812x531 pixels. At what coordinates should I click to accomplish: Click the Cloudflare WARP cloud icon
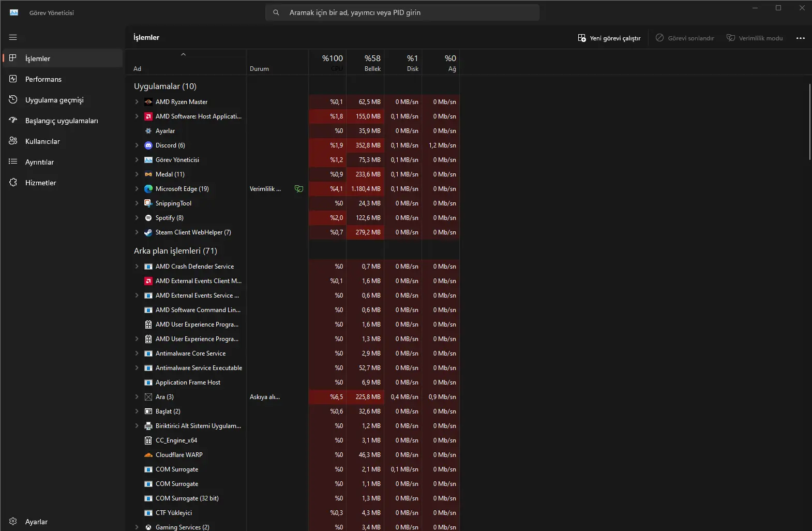[x=148, y=455]
